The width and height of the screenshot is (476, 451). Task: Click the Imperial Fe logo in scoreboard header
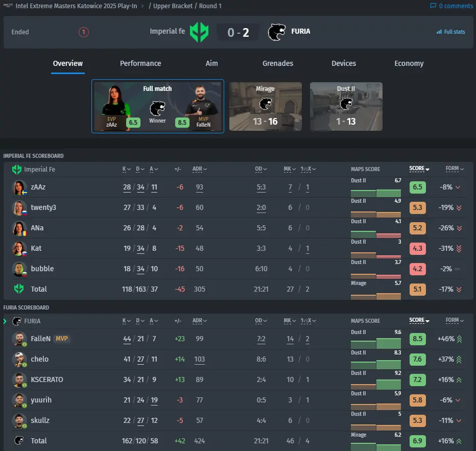tap(17, 170)
